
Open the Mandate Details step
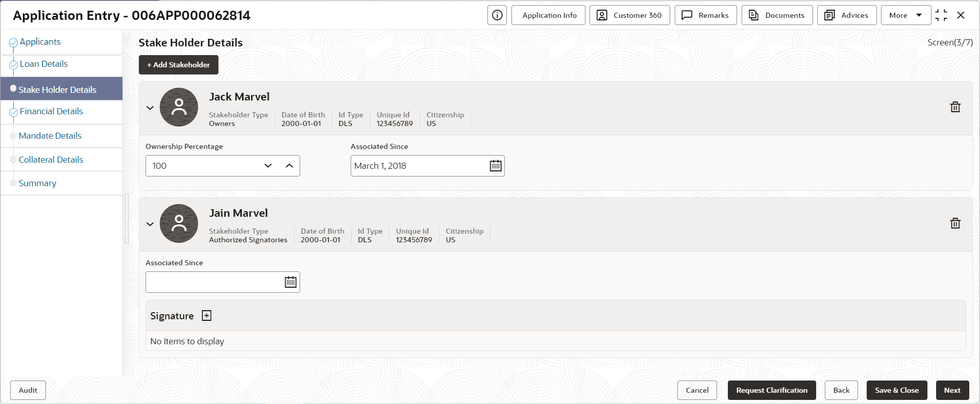[50, 136]
